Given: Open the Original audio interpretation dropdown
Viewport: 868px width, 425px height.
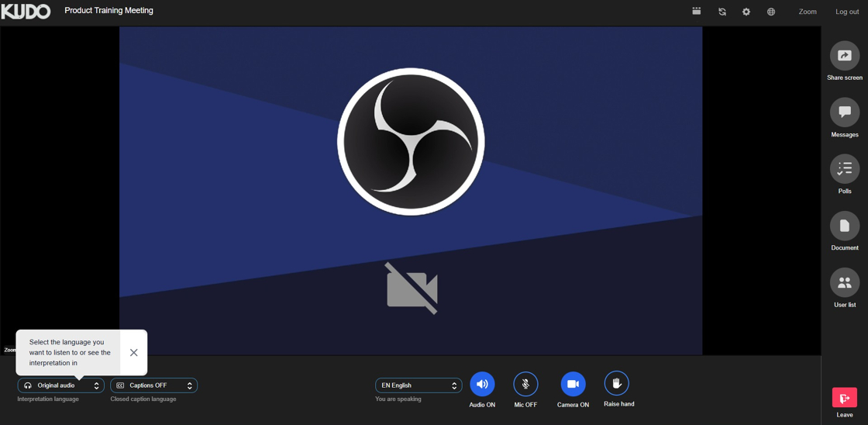Looking at the screenshot, I should 61,385.
